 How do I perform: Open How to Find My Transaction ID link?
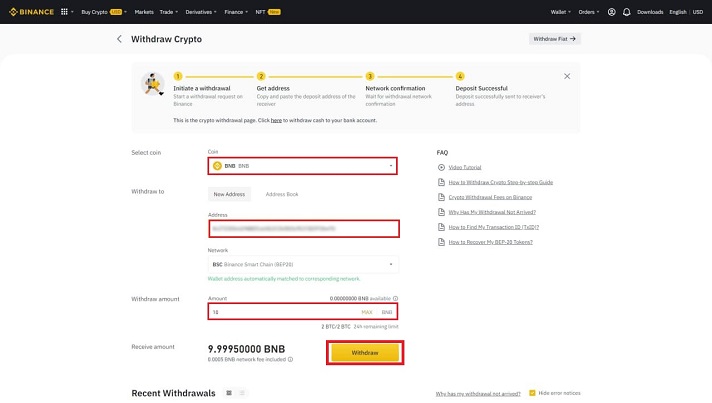(x=494, y=227)
